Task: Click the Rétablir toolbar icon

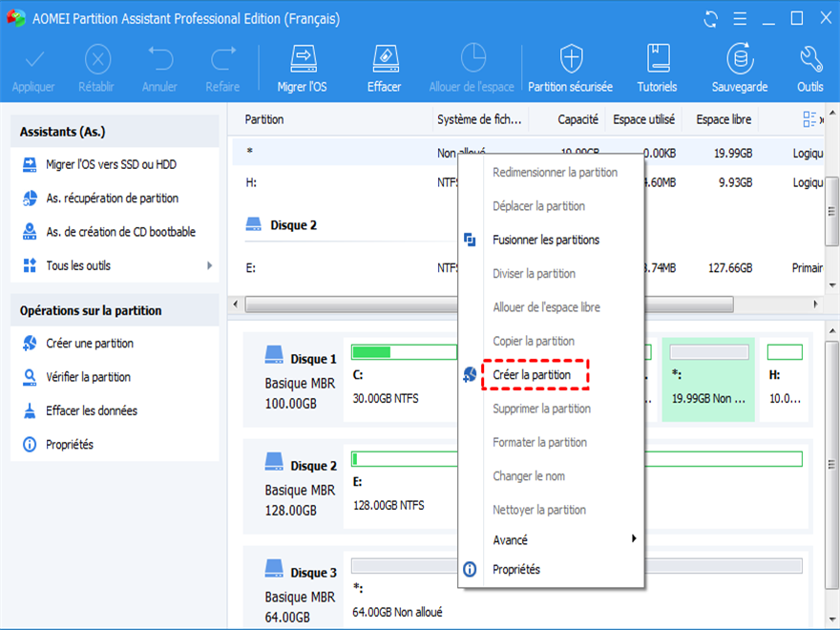Action: point(97,59)
